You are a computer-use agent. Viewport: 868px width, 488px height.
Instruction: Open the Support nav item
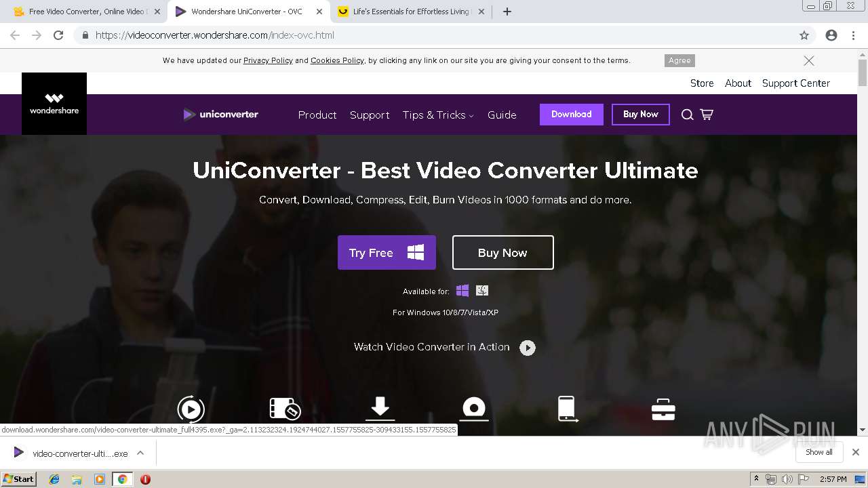370,115
